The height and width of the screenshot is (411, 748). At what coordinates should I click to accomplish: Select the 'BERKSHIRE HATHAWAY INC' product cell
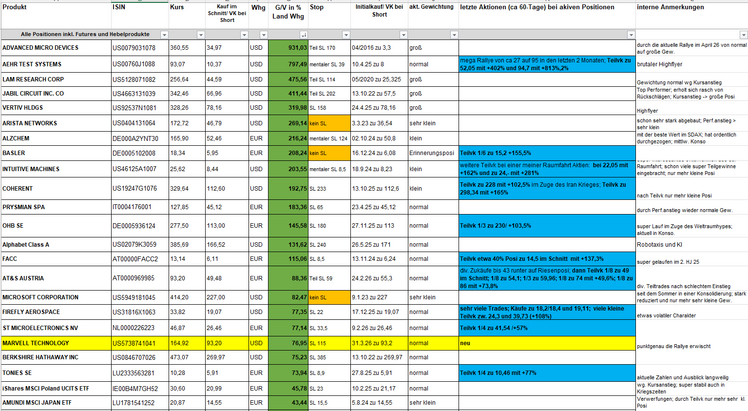pos(56,357)
